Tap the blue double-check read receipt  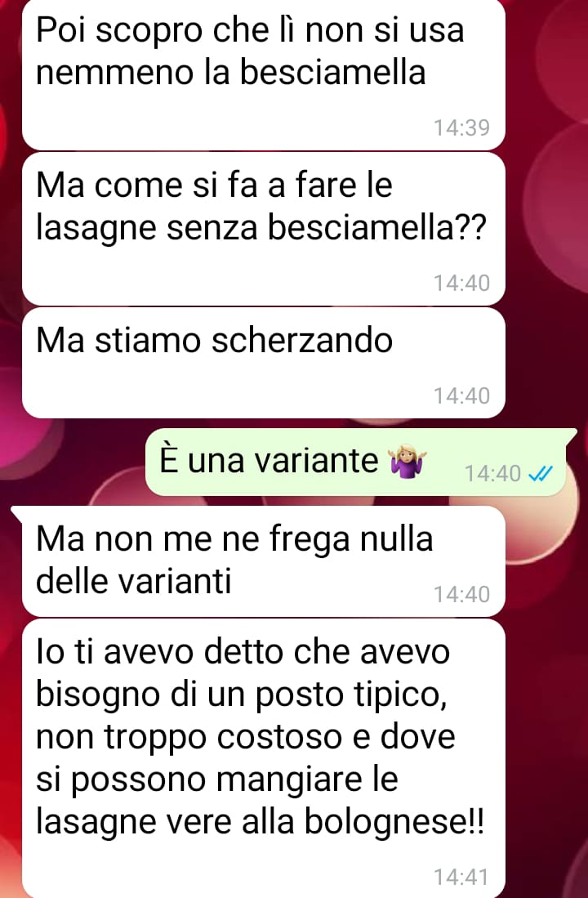click(x=540, y=474)
